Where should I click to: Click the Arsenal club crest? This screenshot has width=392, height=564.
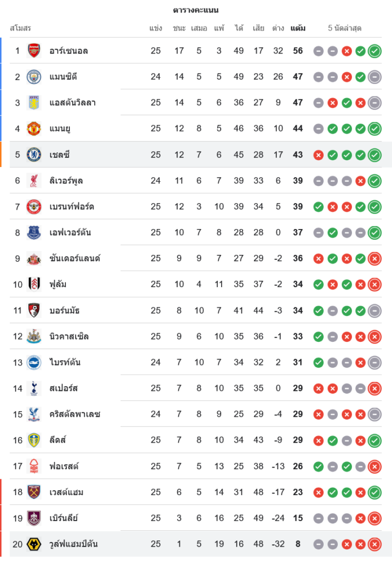pos(34,51)
